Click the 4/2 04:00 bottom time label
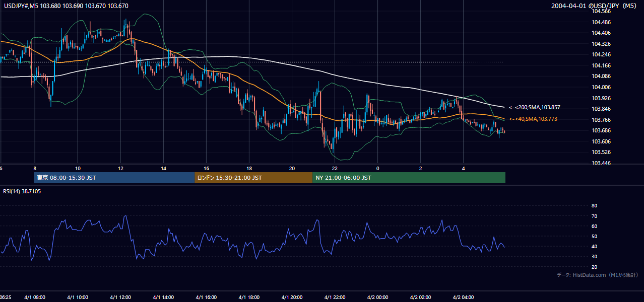Image resolution: width=644 pixels, height=302 pixels. pyautogui.click(x=463, y=297)
